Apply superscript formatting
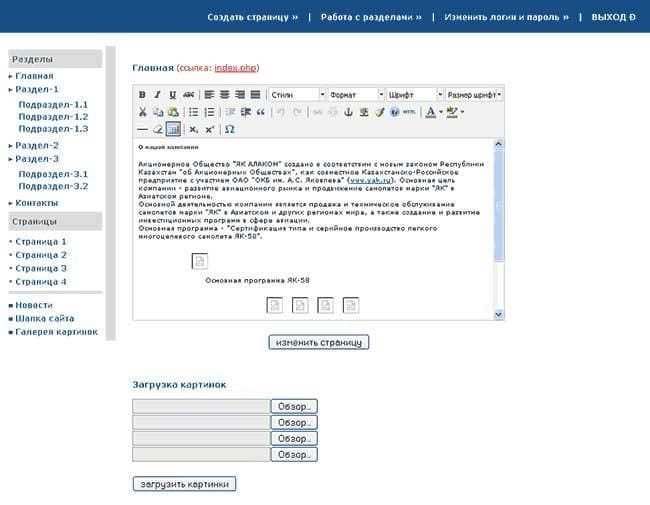This screenshot has height=505, width=650. (x=209, y=129)
